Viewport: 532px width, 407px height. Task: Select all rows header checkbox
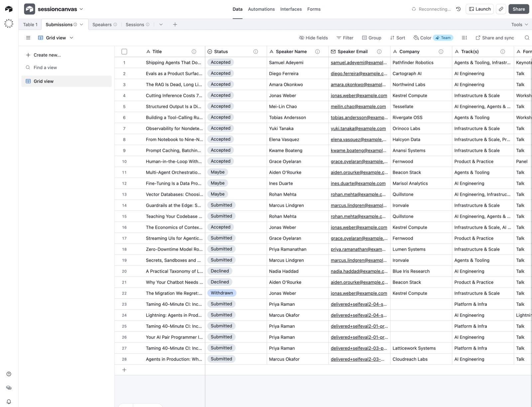(x=124, y=52)
